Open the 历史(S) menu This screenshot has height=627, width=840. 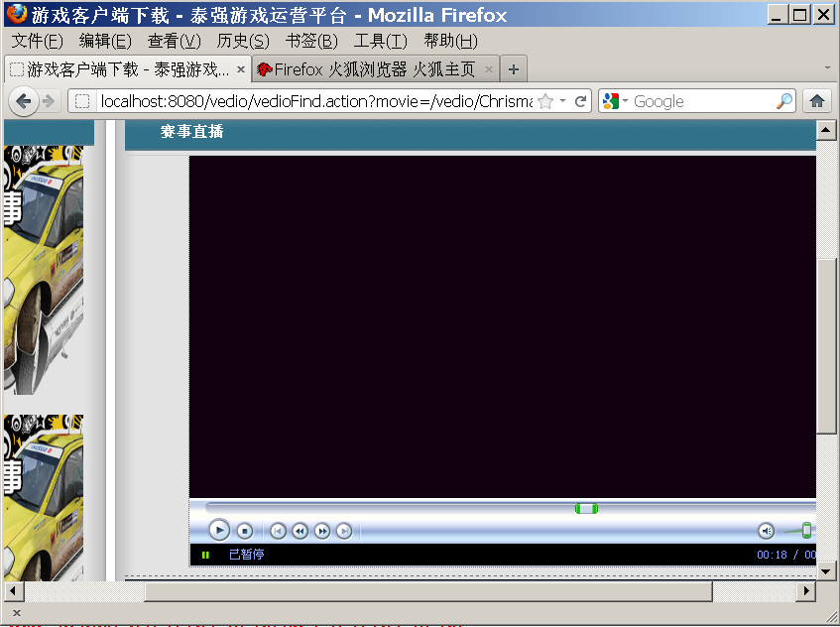(x=243, y=41)
